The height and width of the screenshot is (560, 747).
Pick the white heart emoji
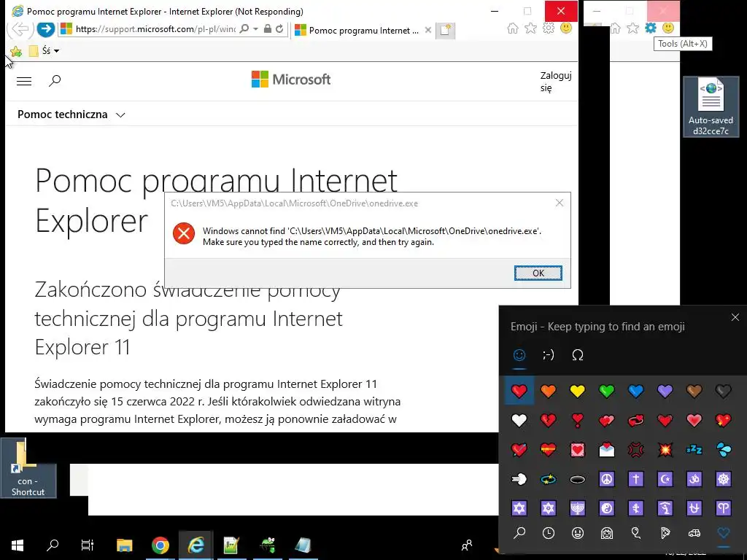click(x=519, y=421)
